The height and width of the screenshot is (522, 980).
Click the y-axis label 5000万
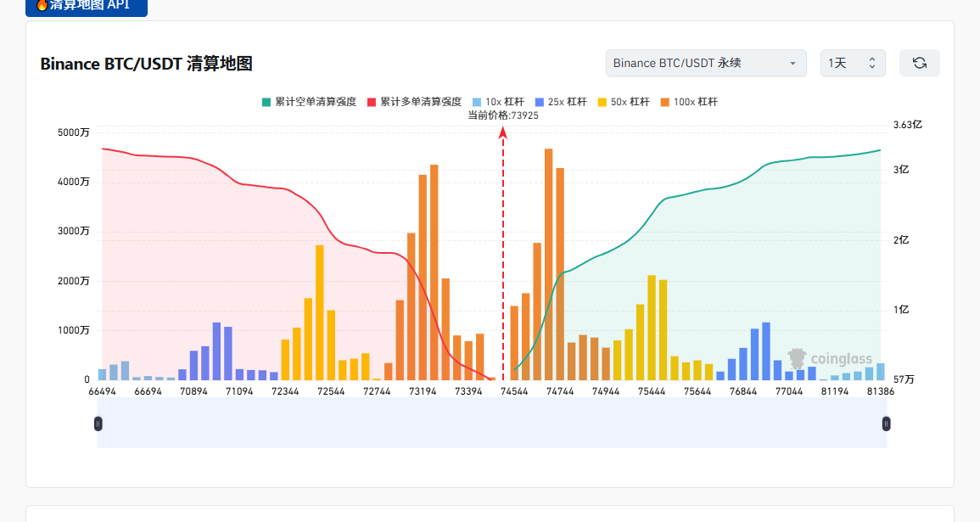point(73,132)
